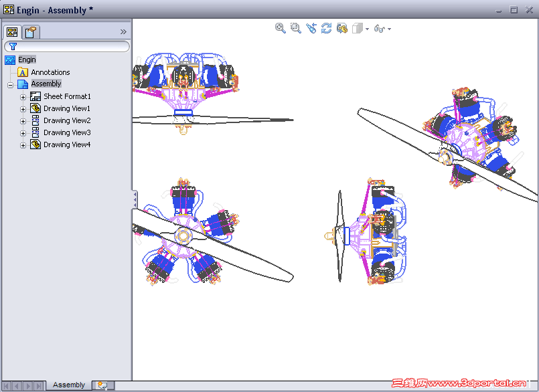
Task: Expand the Drawing View1 node
Action: (x=23, y=109)
